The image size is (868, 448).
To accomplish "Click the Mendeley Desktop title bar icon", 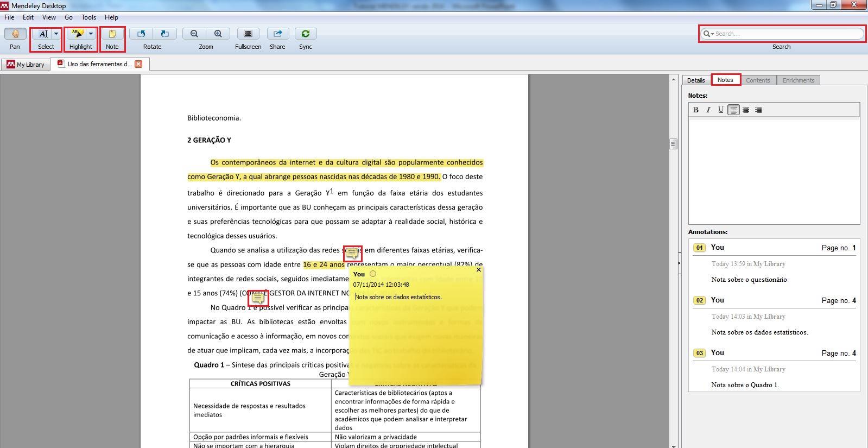I will pyautogui.click(x=5, y=5).
